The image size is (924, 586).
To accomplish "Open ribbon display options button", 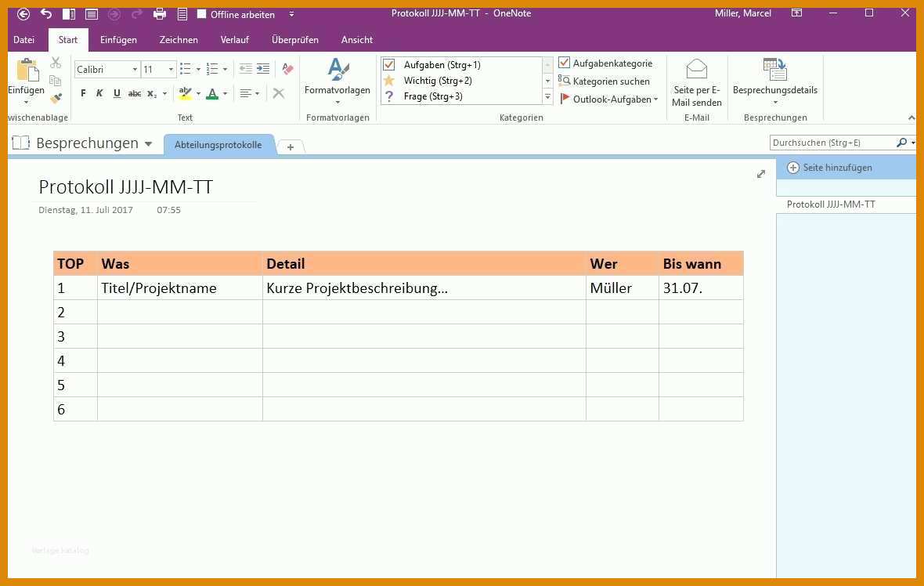I will [x=796, y=13].
